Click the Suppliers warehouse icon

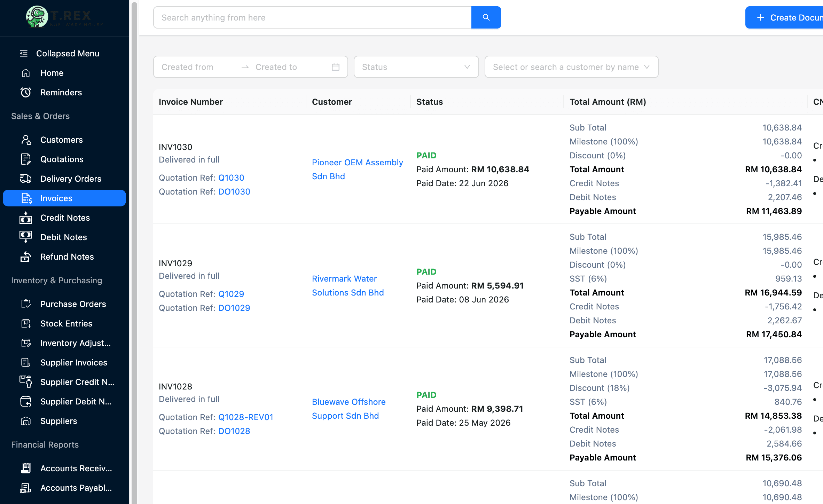26,421
